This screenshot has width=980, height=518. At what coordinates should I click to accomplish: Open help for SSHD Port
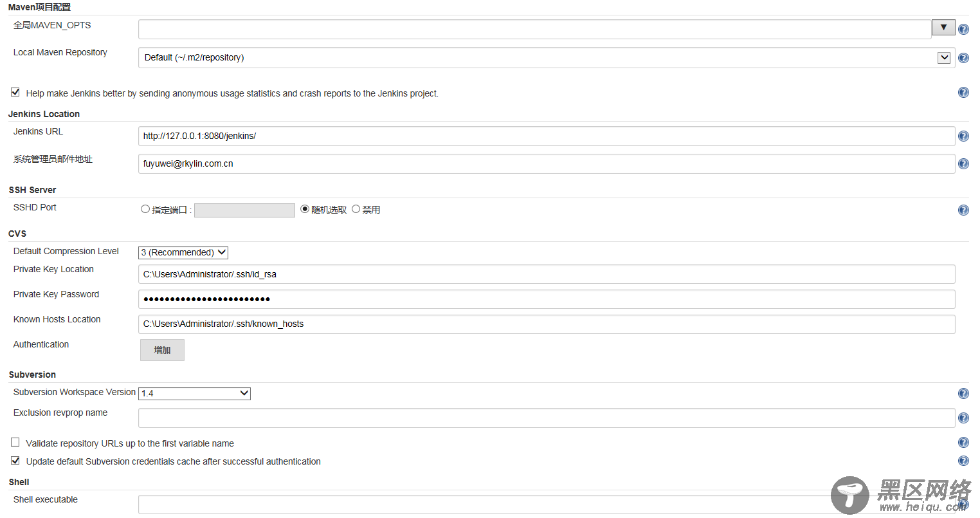tap(963, 210)
